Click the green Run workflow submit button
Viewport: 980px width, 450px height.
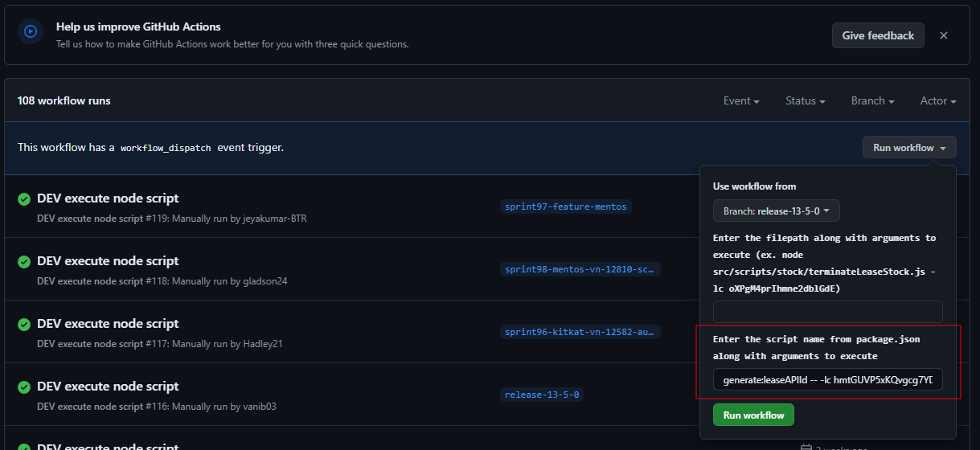pyautogui.click(x=753, y=415)
